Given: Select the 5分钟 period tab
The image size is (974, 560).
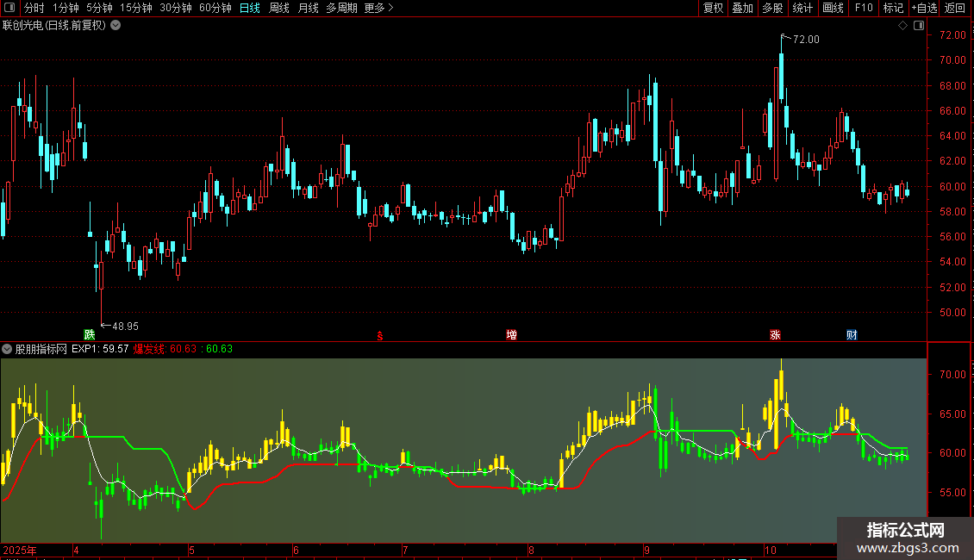Looking at the screenshot, I should (x=99, y=8).
